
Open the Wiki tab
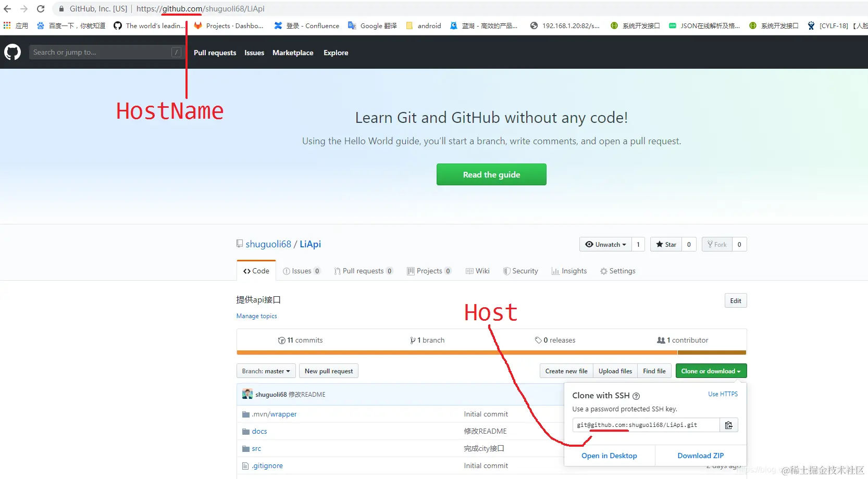(x=478, y=271)
